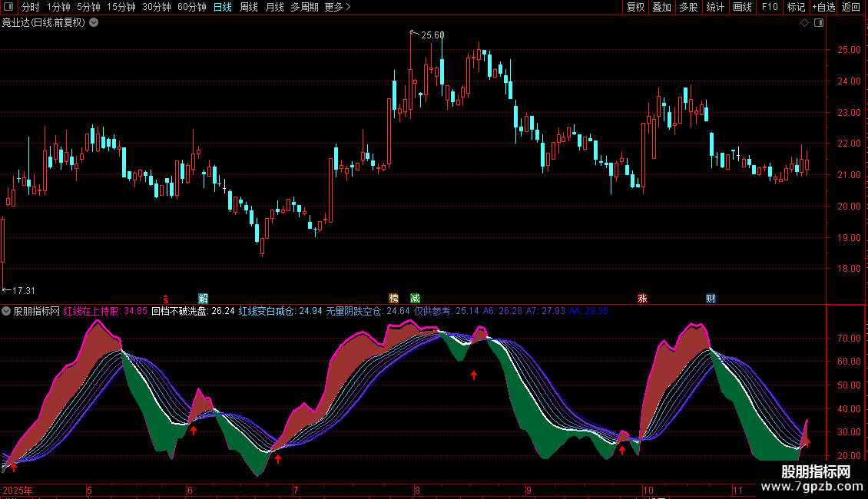Switch to 日线 daily chart

[x=223, y=7]
